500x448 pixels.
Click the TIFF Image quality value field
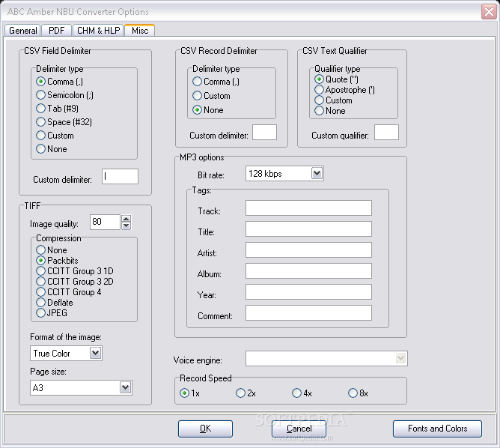pos(105,222)
